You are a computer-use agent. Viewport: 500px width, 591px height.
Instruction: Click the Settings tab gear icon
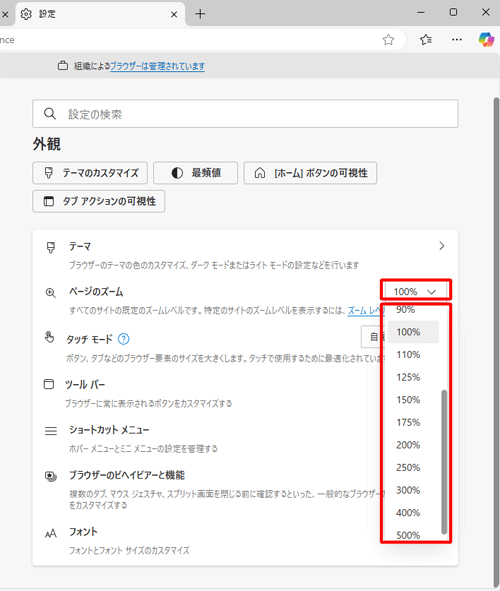point(26,14)
